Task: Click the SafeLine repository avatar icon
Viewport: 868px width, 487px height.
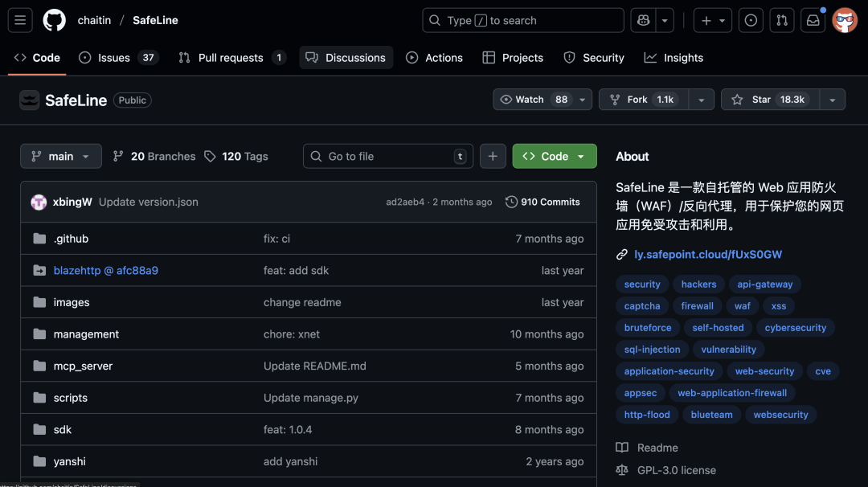Action: (30, 100)
